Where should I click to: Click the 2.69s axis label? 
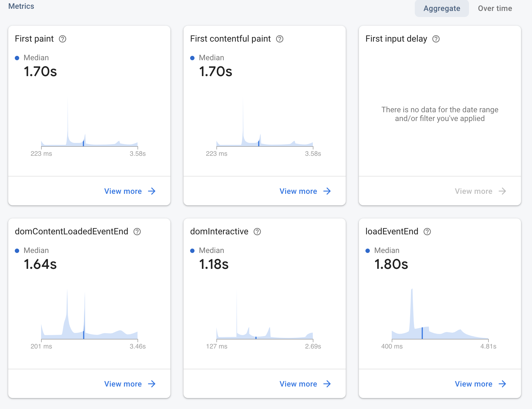(313, 346)
